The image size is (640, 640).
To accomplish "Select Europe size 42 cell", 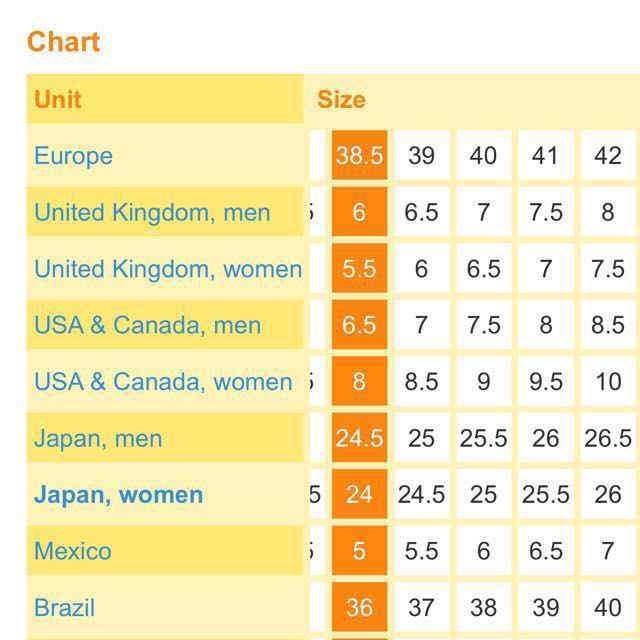I will pyautogui.click(x=608, y=155).
